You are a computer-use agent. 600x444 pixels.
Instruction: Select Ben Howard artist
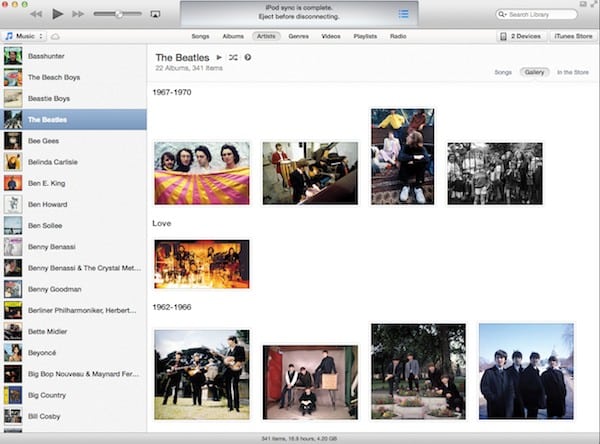tap(73, 204)
